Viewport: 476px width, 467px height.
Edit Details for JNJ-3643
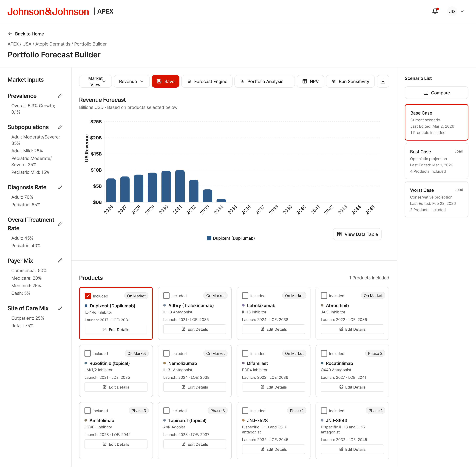(352, 449)
